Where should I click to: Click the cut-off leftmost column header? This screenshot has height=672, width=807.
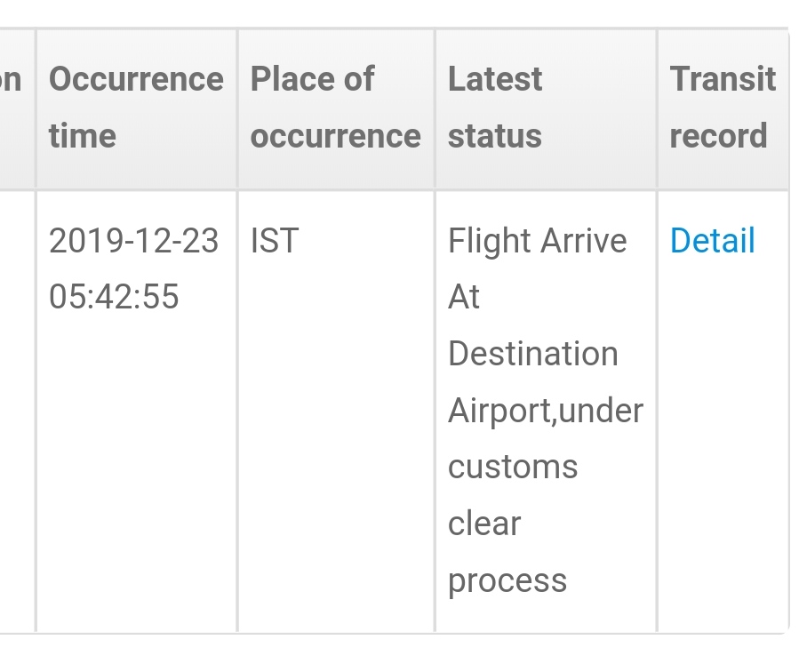[11, 79]
